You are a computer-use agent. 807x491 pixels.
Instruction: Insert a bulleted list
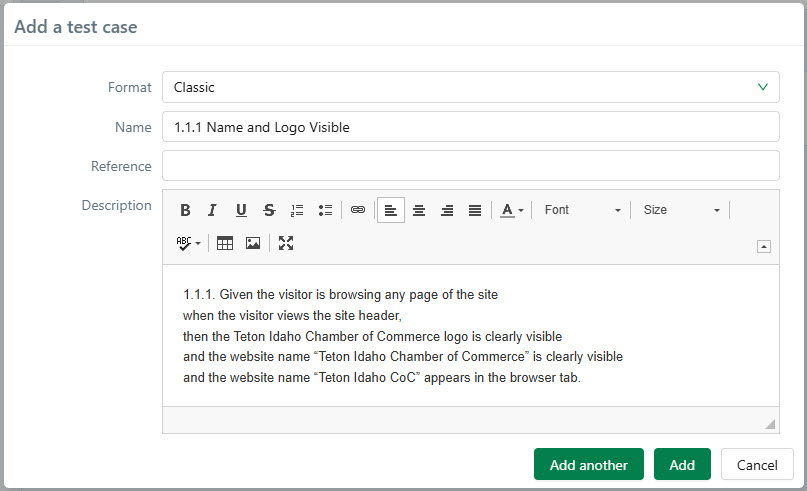point(325,210)
